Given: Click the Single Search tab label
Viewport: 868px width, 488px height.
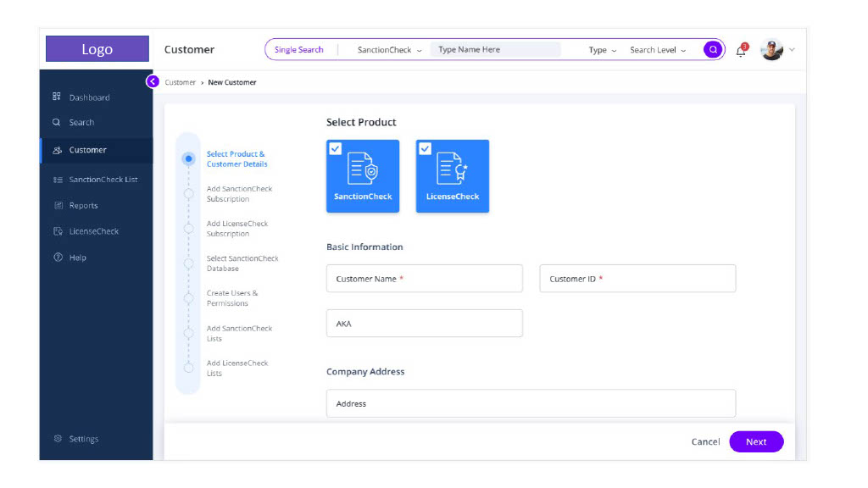Looking at the screenshot, I should point(299,50).
